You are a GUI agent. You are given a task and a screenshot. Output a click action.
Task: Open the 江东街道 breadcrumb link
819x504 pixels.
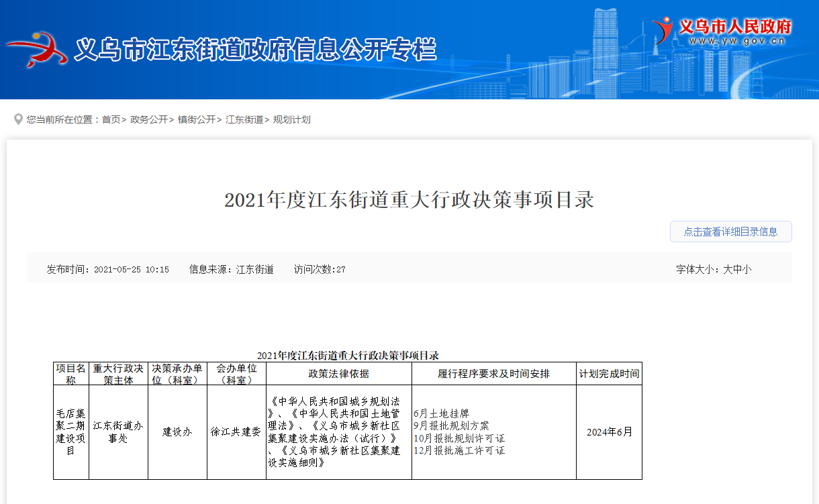pos(244,119)
